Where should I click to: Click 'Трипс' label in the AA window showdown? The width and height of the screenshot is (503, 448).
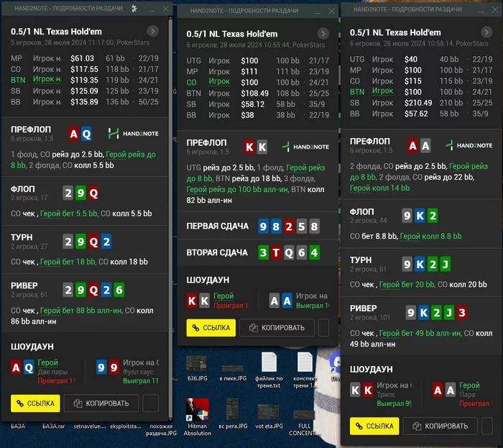pos(386,394)
